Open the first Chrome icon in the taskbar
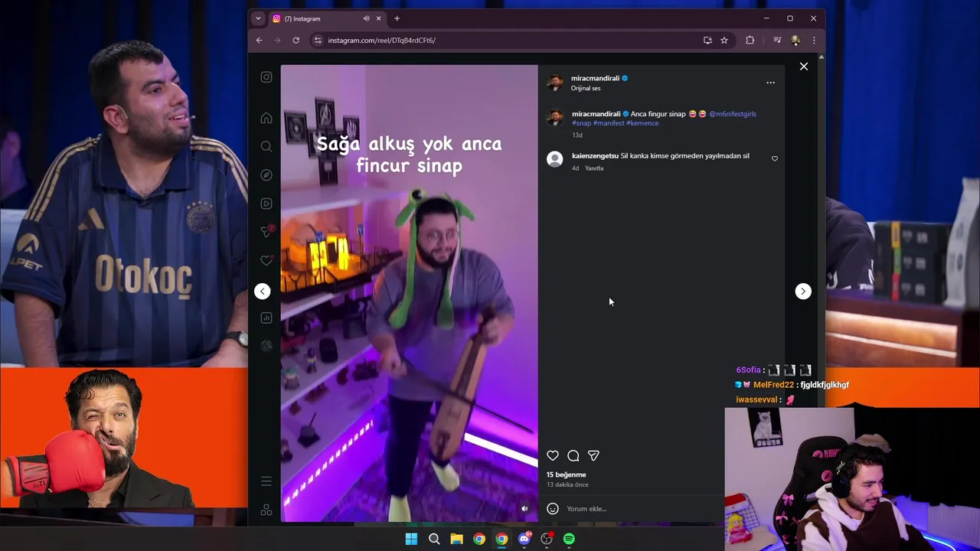This screenshot has width=980, height=551. click(479, 539)
